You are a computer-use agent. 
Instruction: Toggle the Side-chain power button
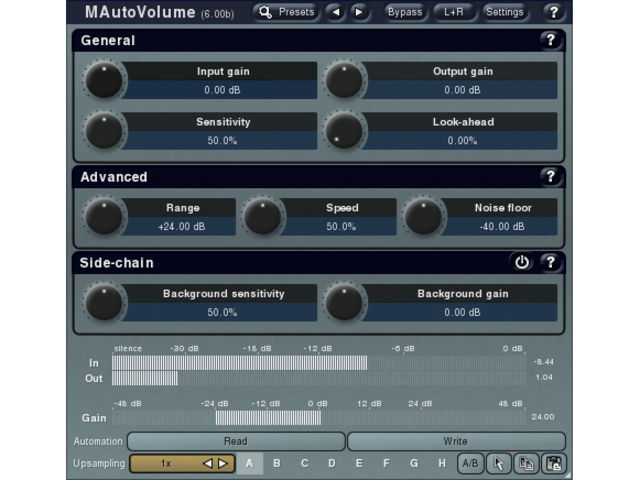522,262
